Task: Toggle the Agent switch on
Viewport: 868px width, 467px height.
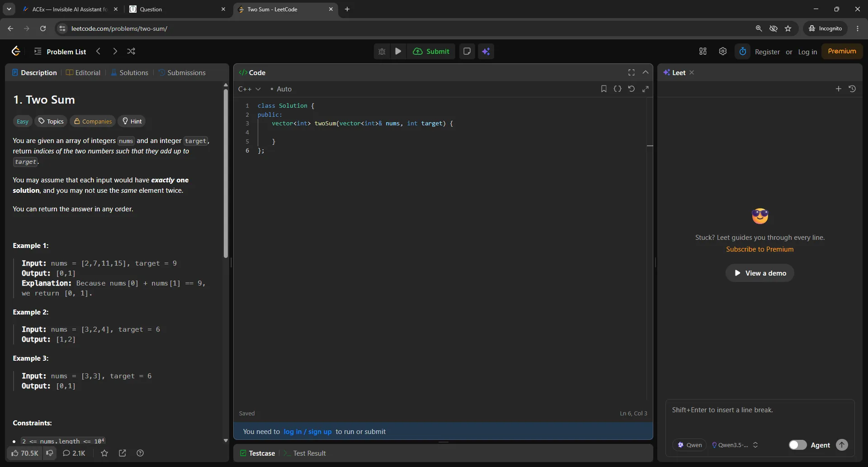Action: 797,445
